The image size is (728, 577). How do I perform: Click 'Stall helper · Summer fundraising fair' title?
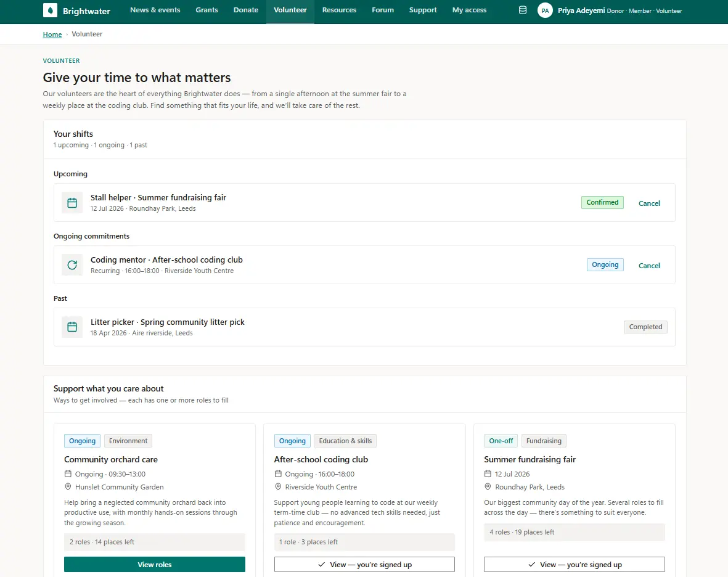(158, 198)
